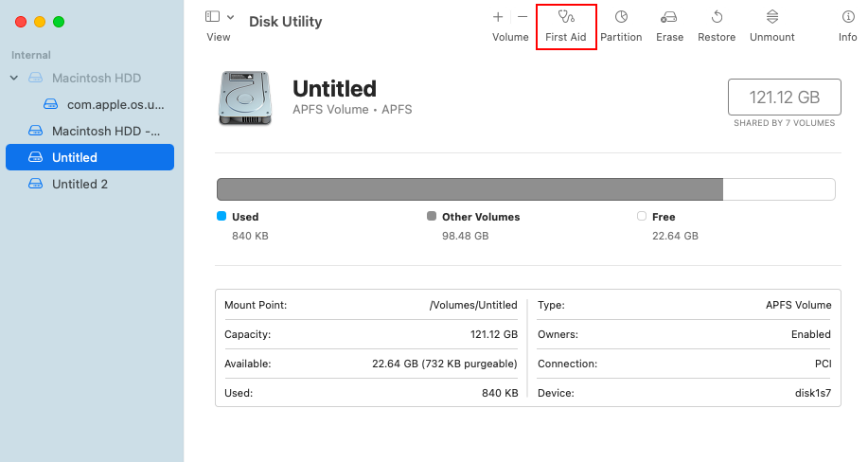Screen dimensions: 868x462
Task: Click the Untitled volume title
Action: (334, 89)
